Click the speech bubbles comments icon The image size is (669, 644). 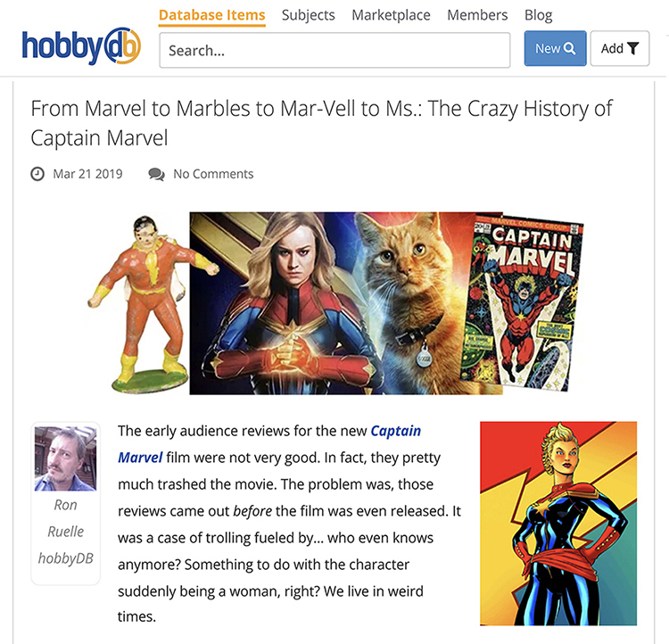(x=157, y=174)
